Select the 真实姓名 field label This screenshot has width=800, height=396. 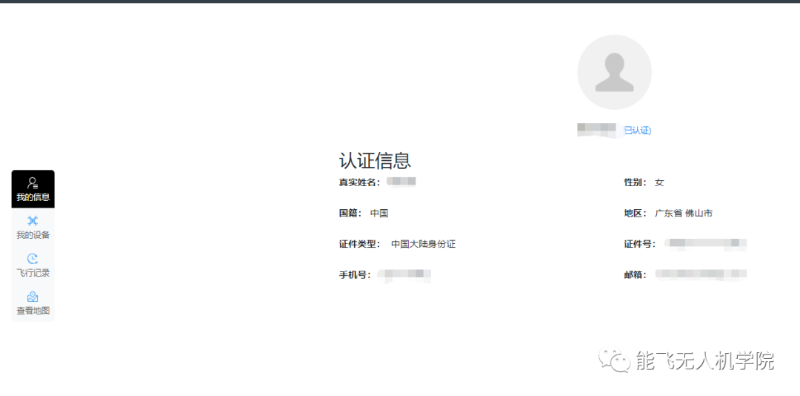359,182
